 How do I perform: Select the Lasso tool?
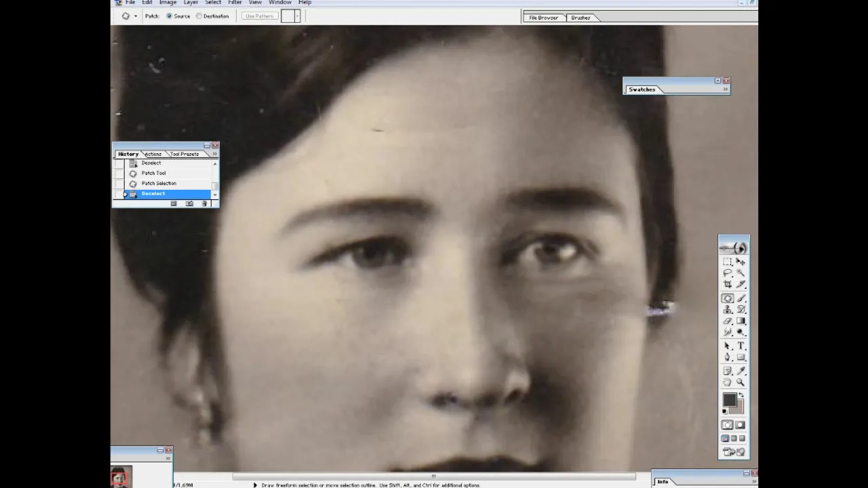pos(727,272)
